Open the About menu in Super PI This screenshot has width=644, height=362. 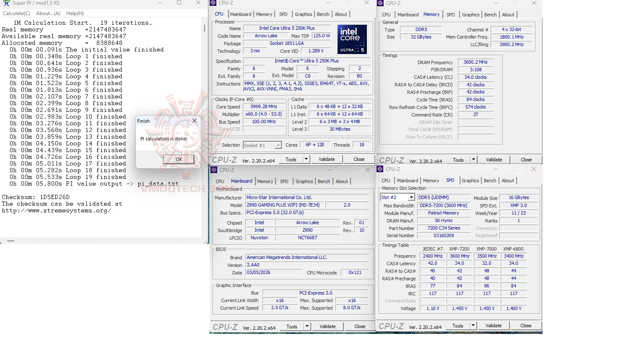[48, 13]
